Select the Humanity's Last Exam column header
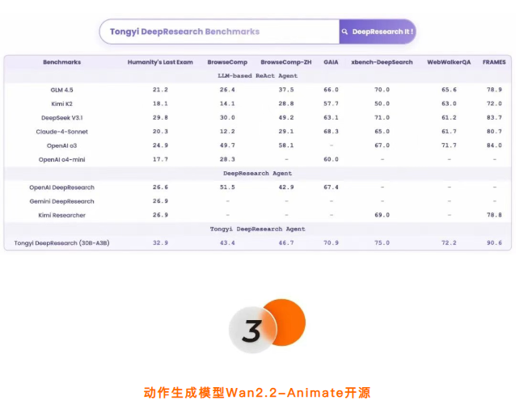532x413 pixels. pyautogui.click(x=160, y=62)
